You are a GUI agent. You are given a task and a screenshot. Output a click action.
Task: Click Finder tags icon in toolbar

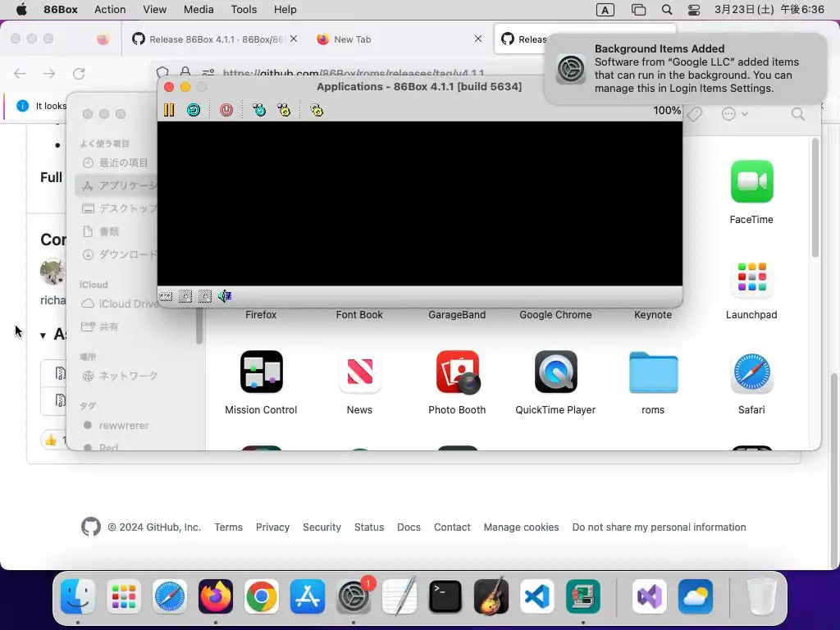694,113
